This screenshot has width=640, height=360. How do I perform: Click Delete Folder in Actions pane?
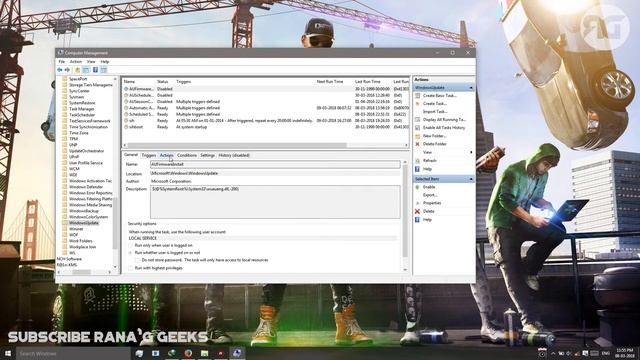tap(435, 144)
